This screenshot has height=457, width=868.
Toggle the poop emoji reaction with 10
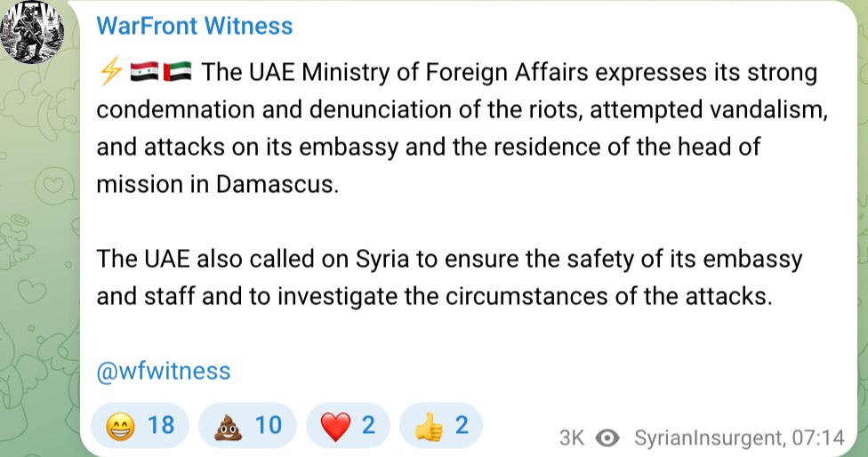pyautogui.click(x=247, y=427)
